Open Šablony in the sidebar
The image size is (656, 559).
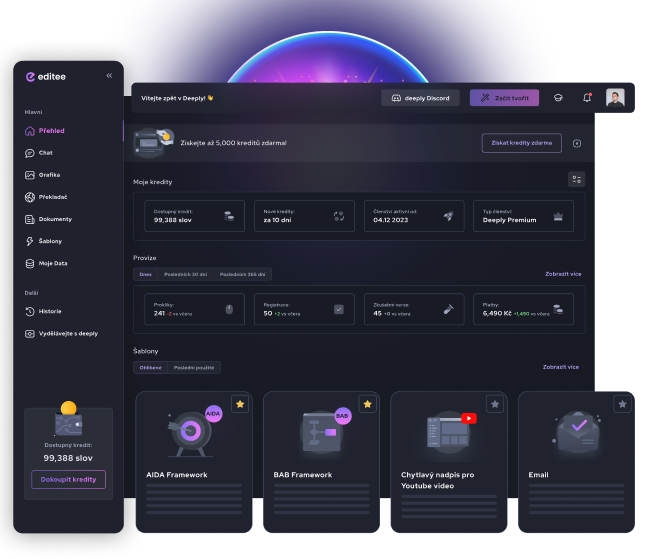(x=44, y=241)
